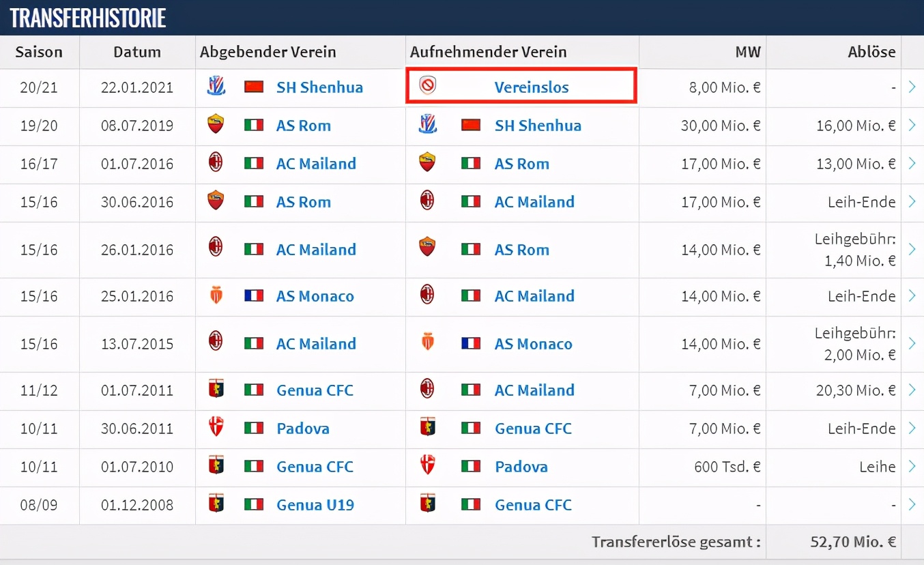Viewport: 924px width, 565px height.
Task: Click Padova crest in the 30.06.2011 row
Action: (216, 427)
